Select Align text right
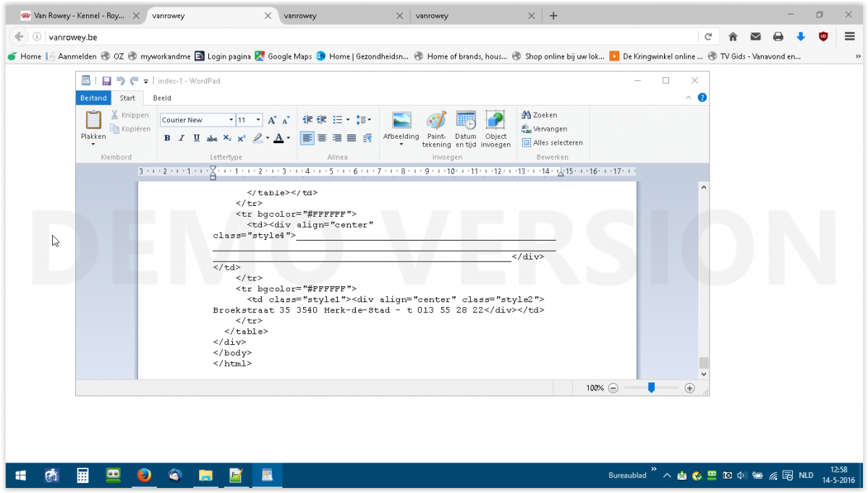This screenshot has height=493, width=868. (337, 138)
